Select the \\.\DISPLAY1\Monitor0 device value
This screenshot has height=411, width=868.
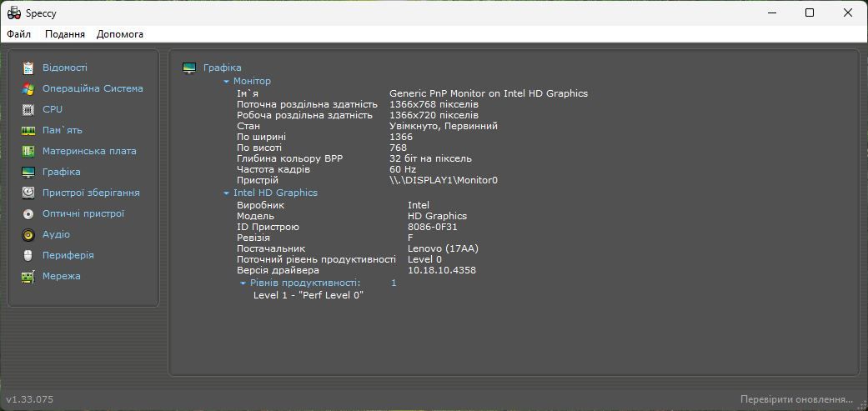tap(444, 180)
